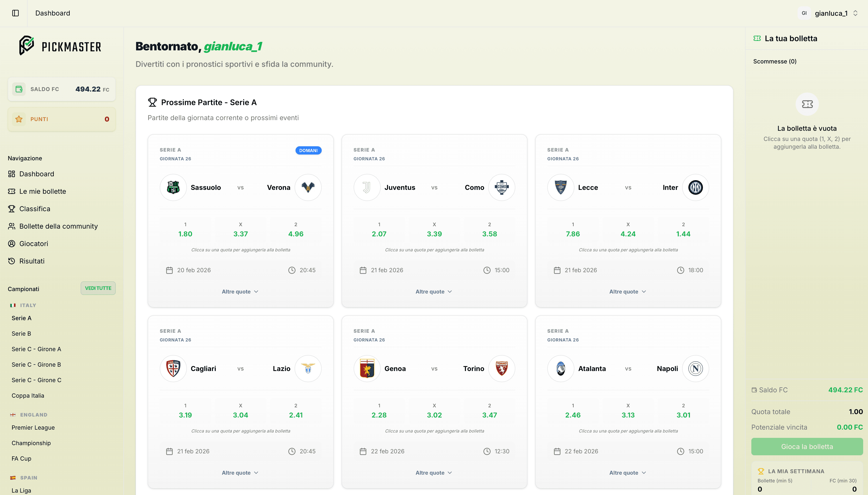Expand 'Altre quote' for Atalanta vs Napoli

tap(627, 472)
